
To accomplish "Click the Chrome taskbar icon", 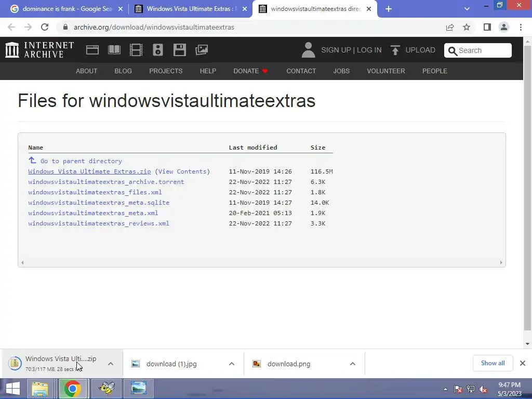I will pos(73,389).
